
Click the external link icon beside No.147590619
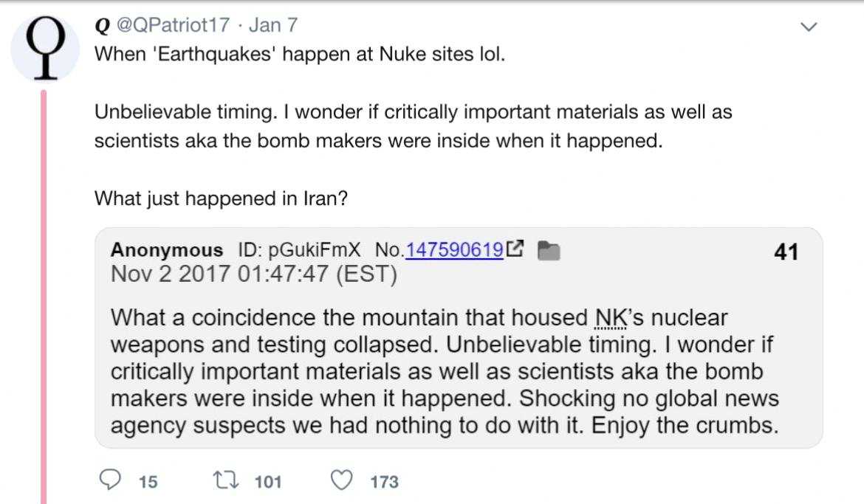[x=517, y=250]
